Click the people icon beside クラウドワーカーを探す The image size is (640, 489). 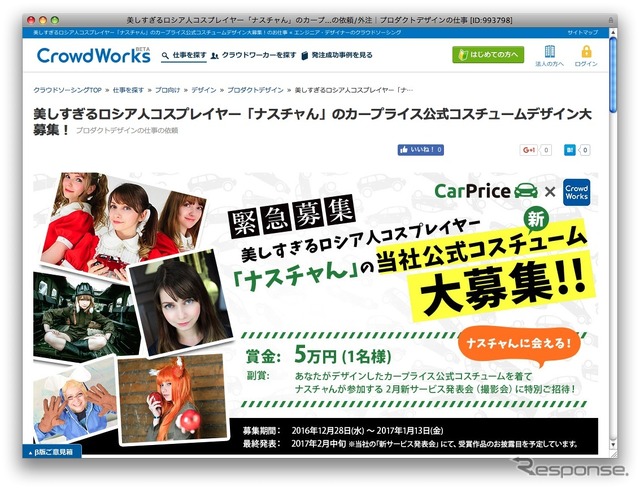point(215,56)
